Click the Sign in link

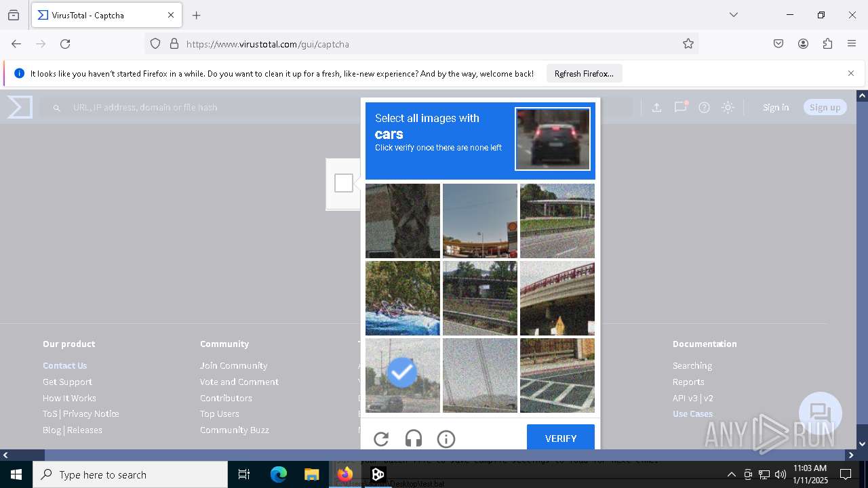776,107
